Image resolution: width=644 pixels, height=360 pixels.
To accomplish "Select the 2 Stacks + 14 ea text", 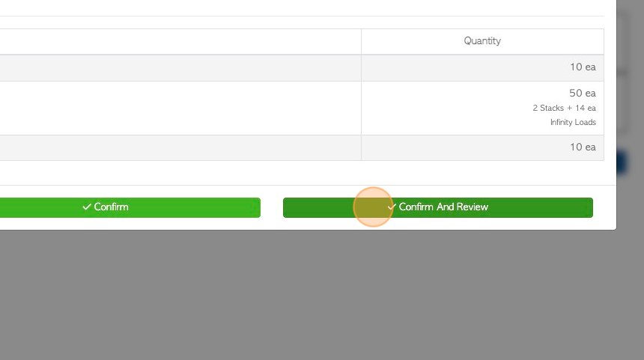I will point(564,108).
